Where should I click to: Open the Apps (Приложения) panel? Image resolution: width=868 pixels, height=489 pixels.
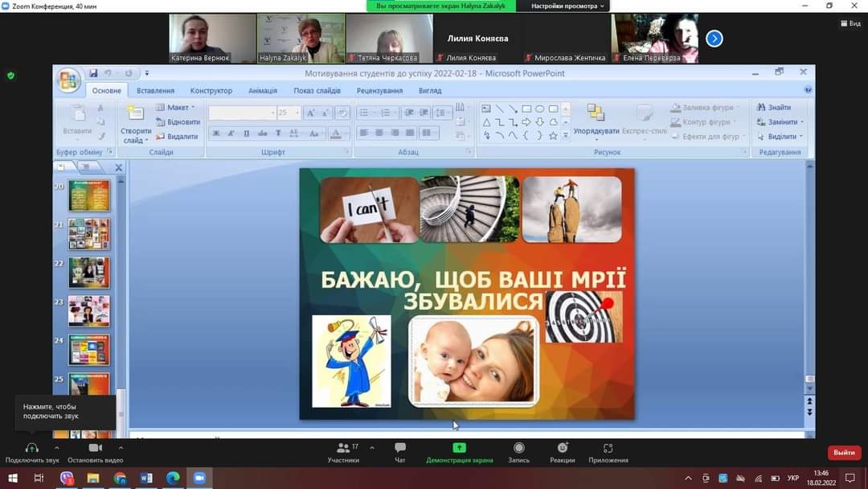click(x=608, y=449)
